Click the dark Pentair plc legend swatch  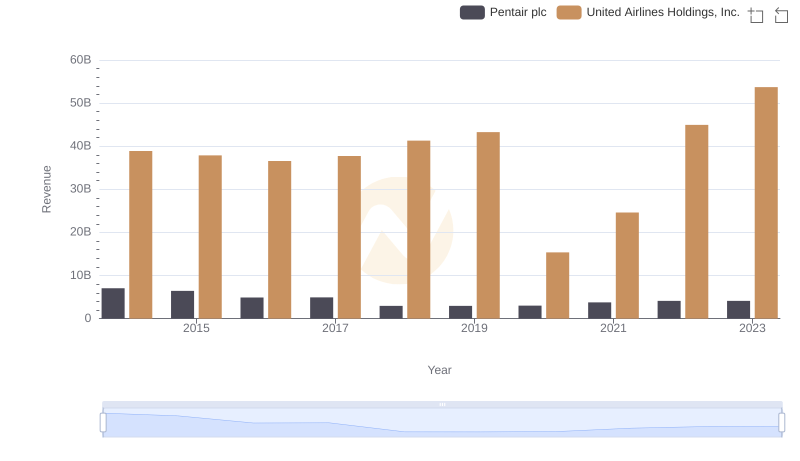pos(472,12)
